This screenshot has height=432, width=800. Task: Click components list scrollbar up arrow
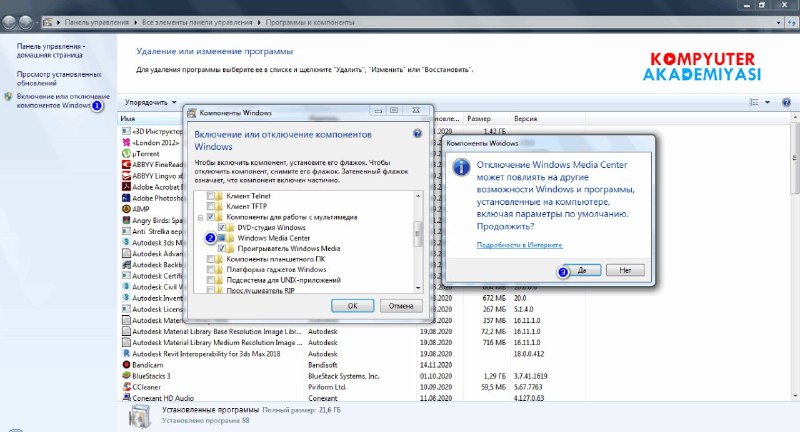coord(418,196)
